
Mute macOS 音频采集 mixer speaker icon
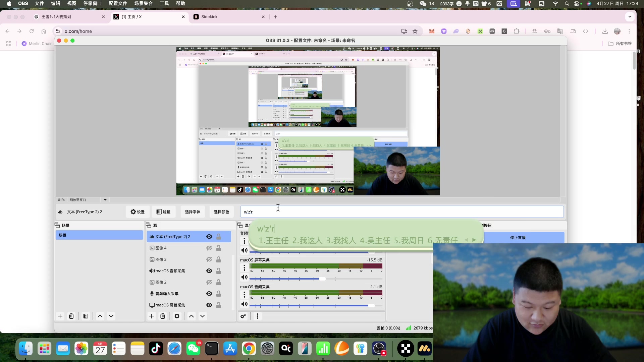tap(244, 304)
